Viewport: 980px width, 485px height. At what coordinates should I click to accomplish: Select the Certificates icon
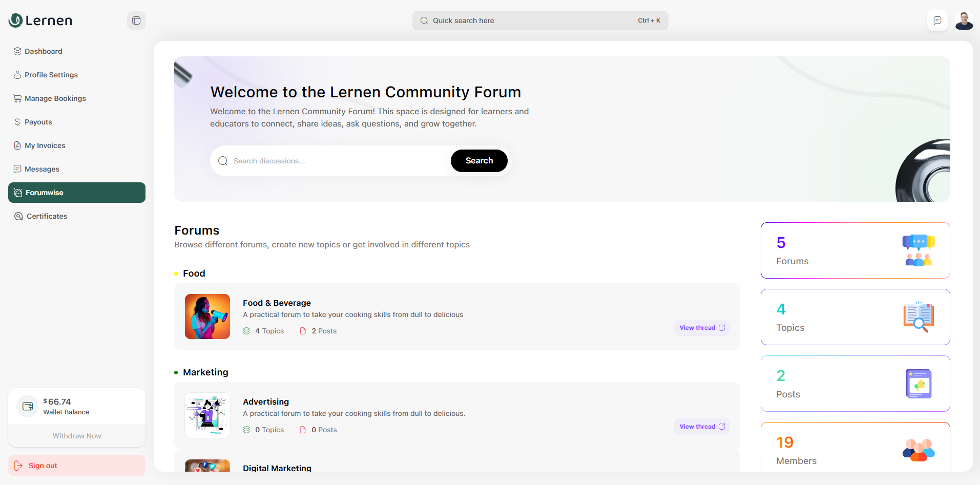(17, 216)
